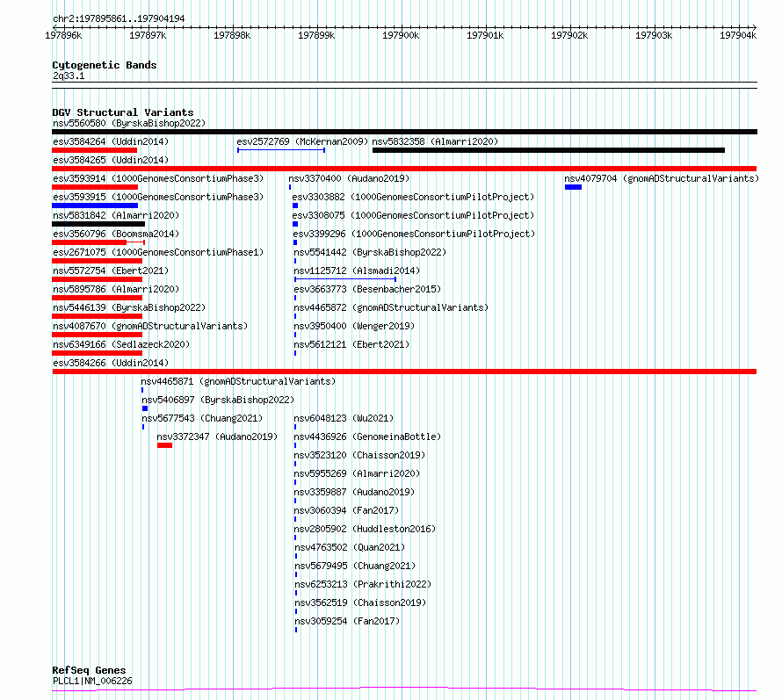
Task: Click nsv5541442 (ByrskaBishop2022) label
Action: click(x=370, y=252)
